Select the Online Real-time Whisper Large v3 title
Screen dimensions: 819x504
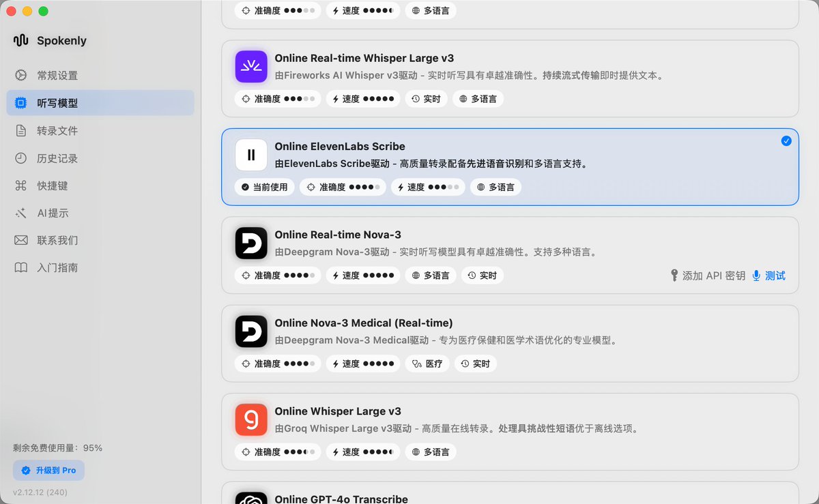pyautogui.click(x=364, y=59)
